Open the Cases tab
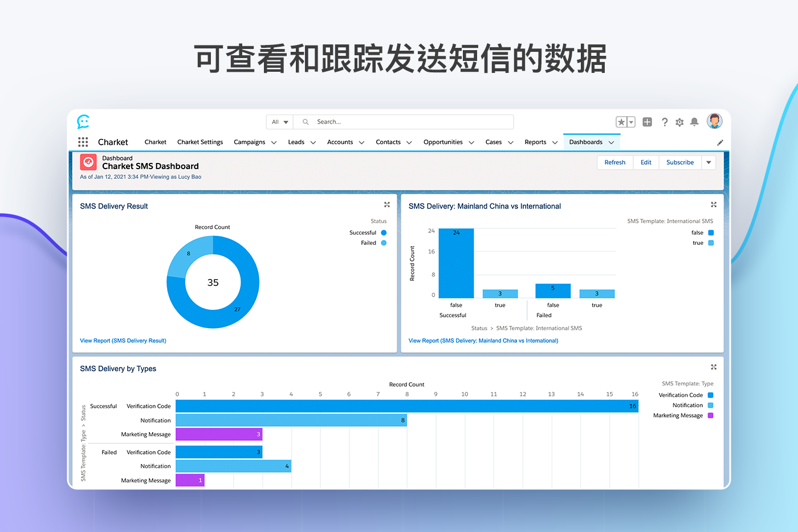 pyautogui.click(x=494, y=142)
